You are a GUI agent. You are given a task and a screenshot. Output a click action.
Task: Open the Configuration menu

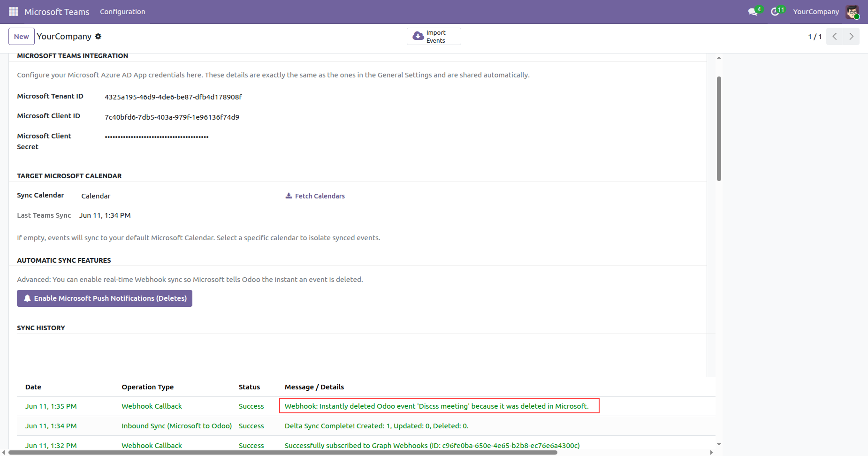122,12
